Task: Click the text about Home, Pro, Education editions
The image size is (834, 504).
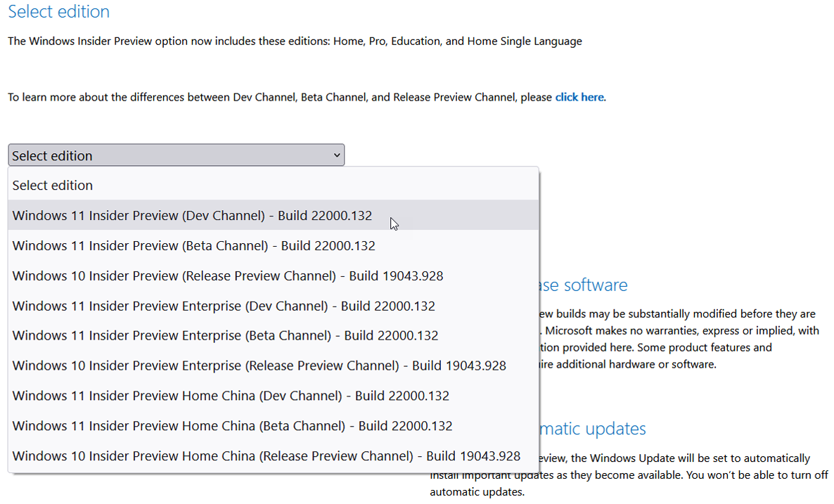Action: [295, 41]
